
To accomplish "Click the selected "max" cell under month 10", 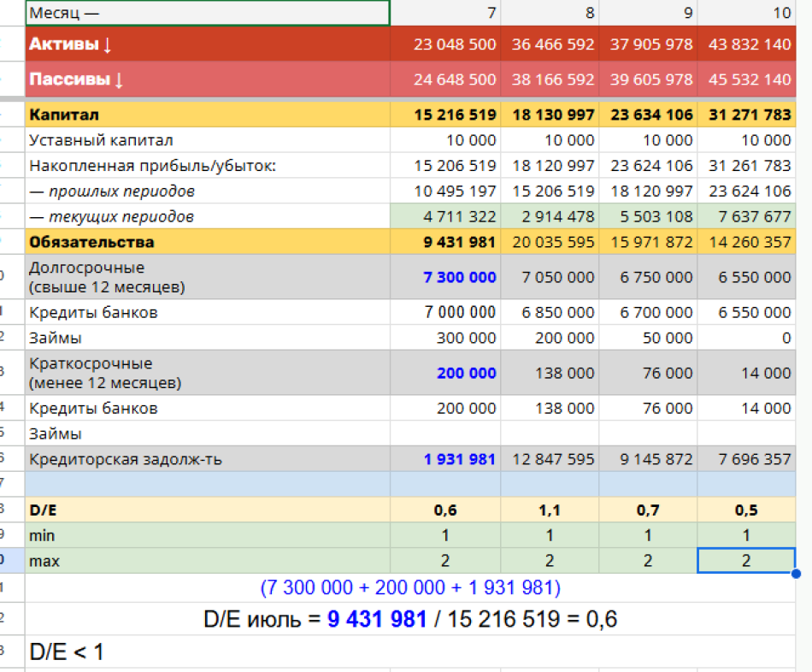I will click(x=746, y=561).
